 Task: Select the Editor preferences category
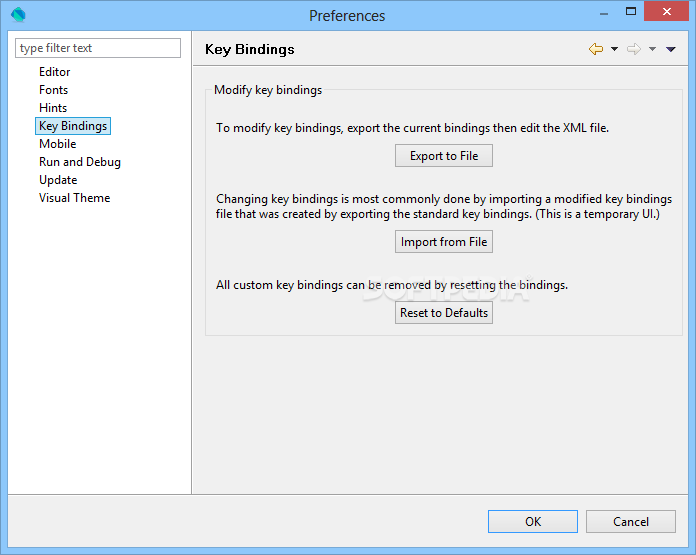(x=55, y=72)
